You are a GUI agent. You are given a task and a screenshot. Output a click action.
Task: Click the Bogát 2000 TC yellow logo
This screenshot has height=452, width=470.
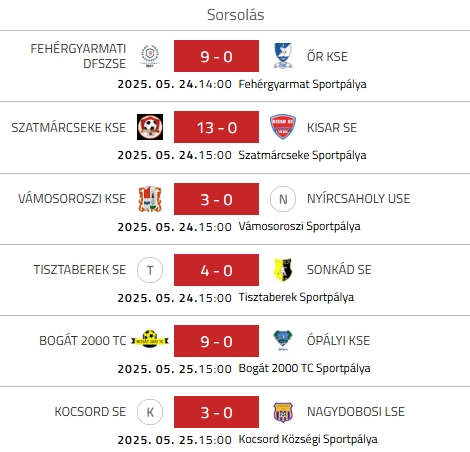click(150, 339)
